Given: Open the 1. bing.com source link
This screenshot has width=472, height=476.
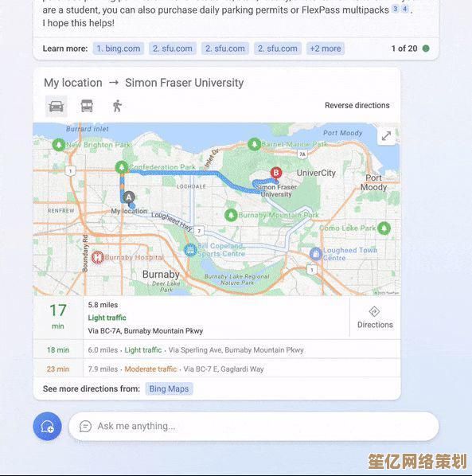Looking at the screenshot, I should click(x=119, y=49).
